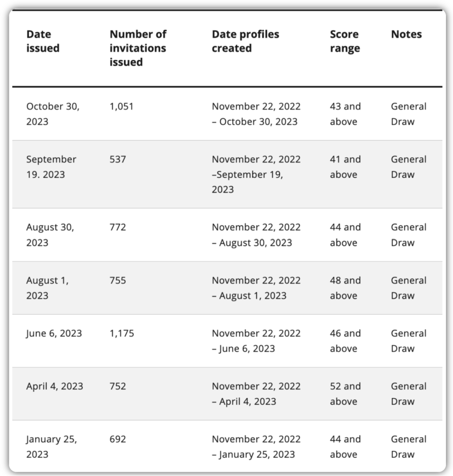Click the 692 invitations cell
The image size is (453, 476).
[x=118, y=439]
